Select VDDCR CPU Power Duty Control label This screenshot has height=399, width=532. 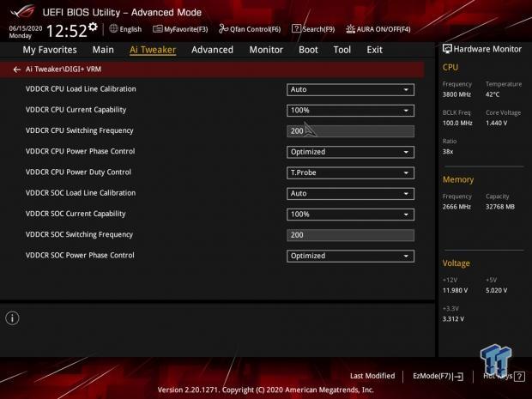[78, 172]
